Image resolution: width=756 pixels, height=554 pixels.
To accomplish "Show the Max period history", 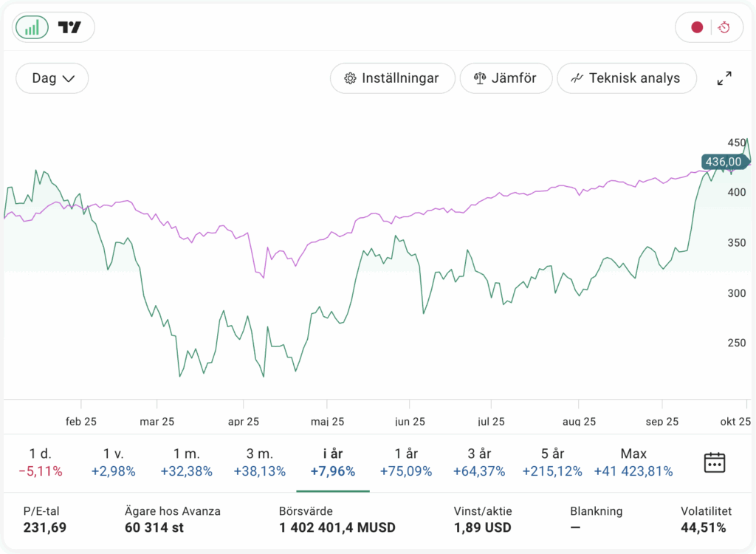I will tap(633, 462).
